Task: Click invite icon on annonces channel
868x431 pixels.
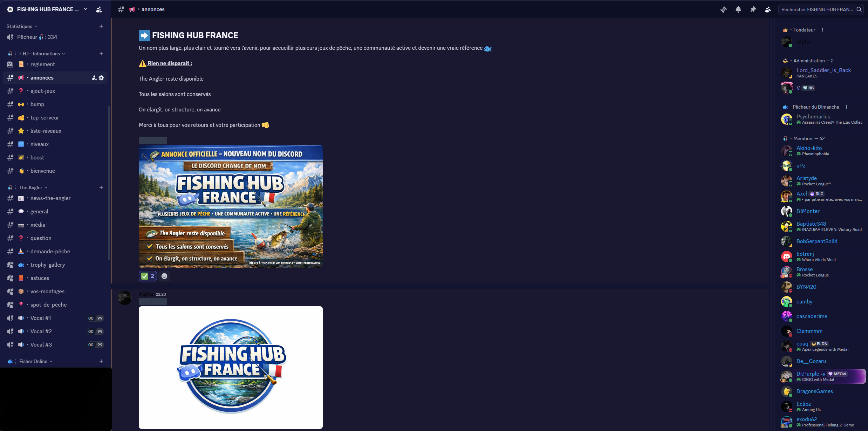Action: (x=94, y=78)
